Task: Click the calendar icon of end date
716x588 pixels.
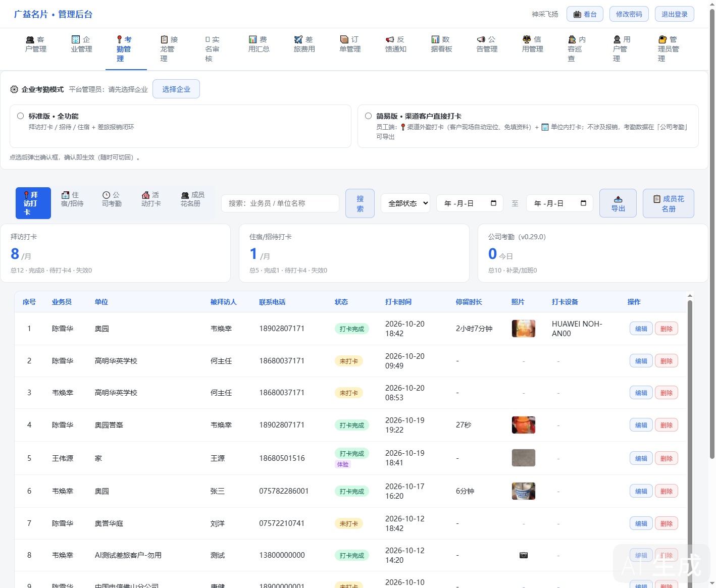Action: tap(583, 203)
